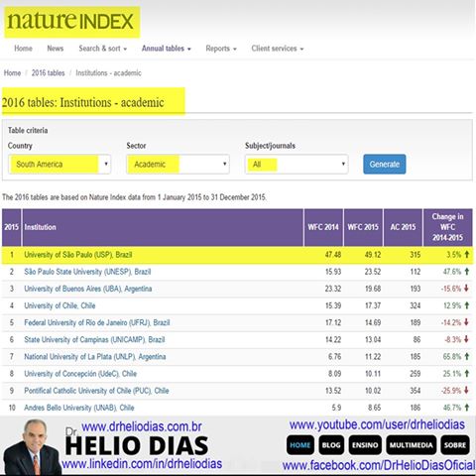This screenshot has height=476, width=476.
Task: Click Dr Helio Dias portrait photo
Action: tap(33, 447)
